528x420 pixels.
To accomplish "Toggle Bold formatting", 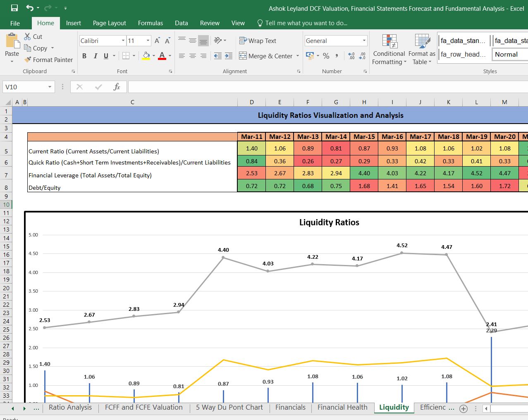I will coord(84,56).
